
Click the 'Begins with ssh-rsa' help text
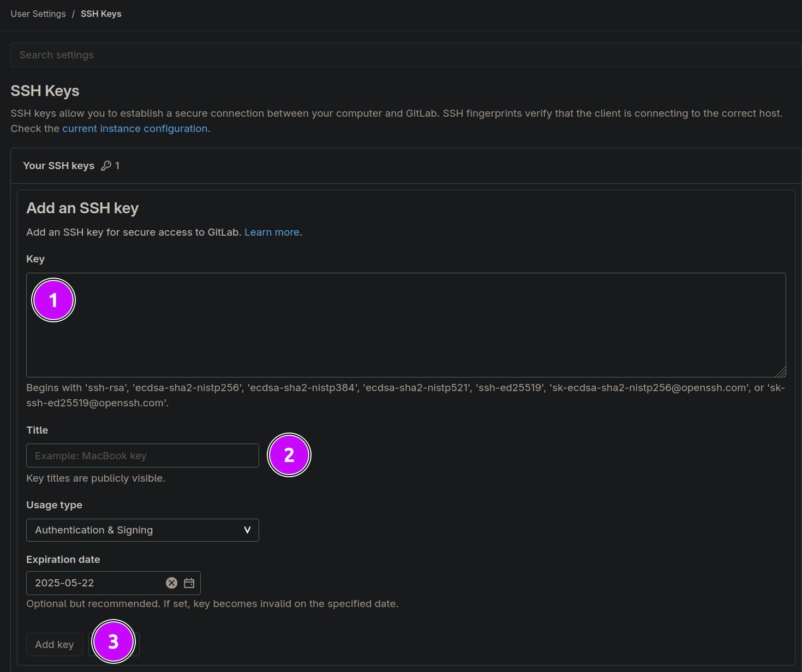[405, 395]
